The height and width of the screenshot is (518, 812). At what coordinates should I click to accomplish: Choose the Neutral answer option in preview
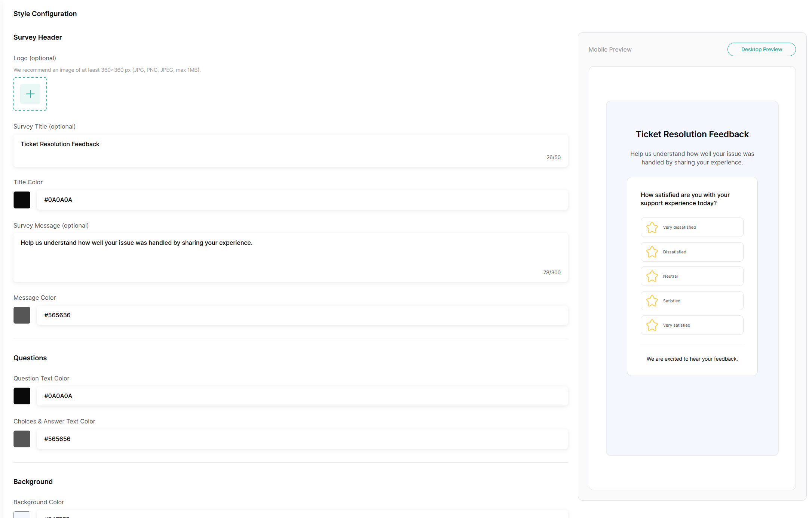(692, 276)
